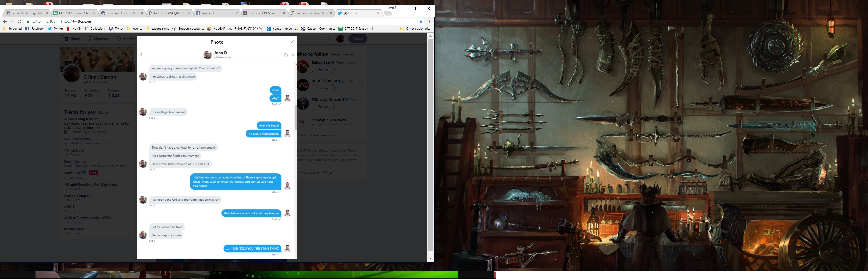Click the Tweet compose button
This screenshot has width=868, height=279.
pyautogui.click(x=358, y=38)
